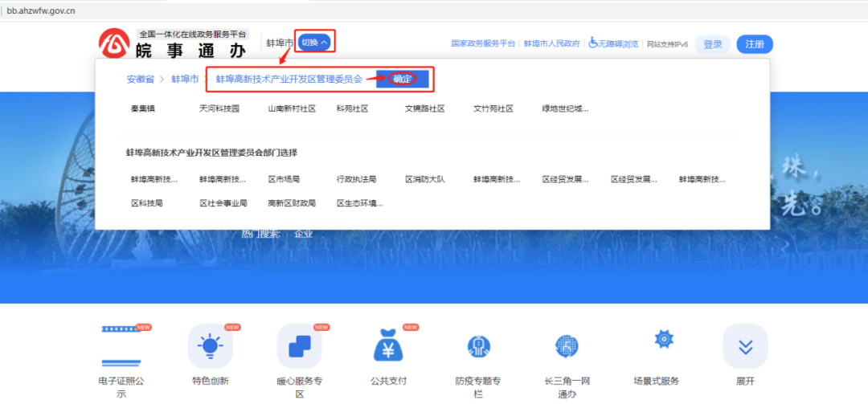Open the 暖心服务专区 icon
The width and height of the screenshot is (868, 404).
point(300,346)
